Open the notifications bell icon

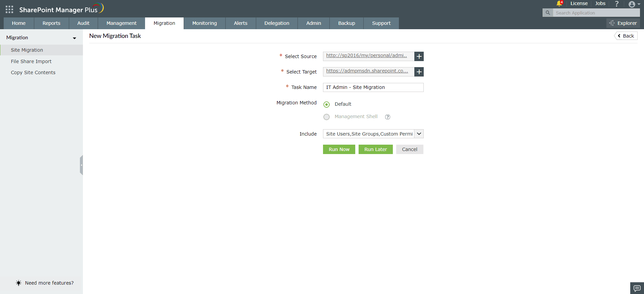pos(559,3)
